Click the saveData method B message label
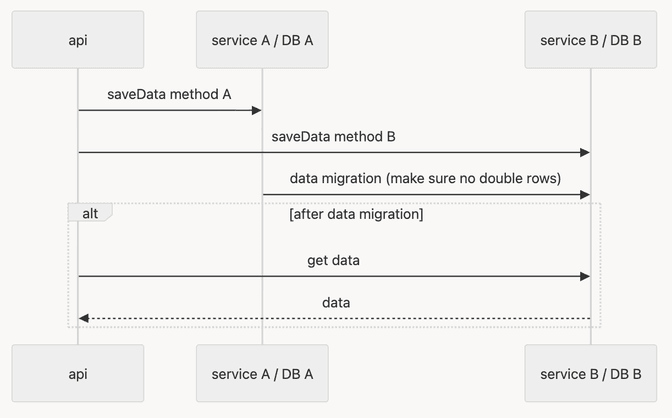Screen dimensions: 672x418 coord(334,136)
